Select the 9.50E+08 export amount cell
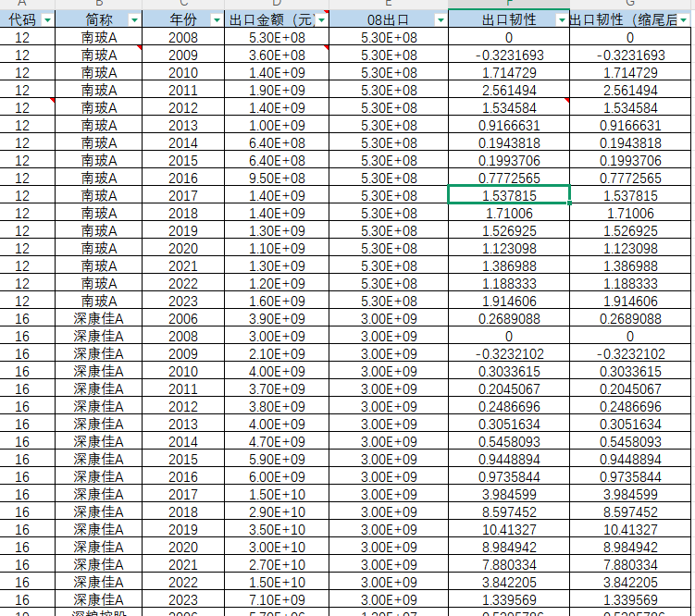The width and height of the screenshot is (695, 616). coord(277,178)
